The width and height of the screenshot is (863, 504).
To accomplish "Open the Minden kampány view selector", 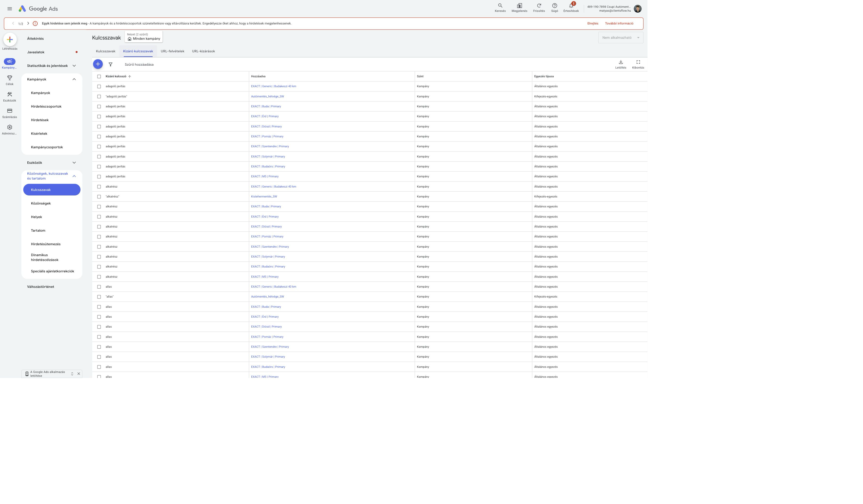I will [144, 37].
